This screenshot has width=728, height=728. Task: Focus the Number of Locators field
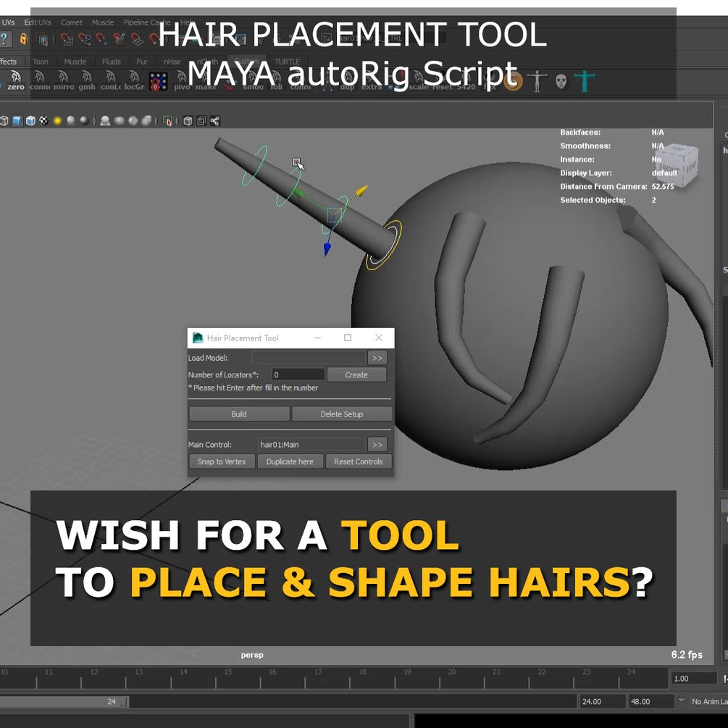[298, 375]
